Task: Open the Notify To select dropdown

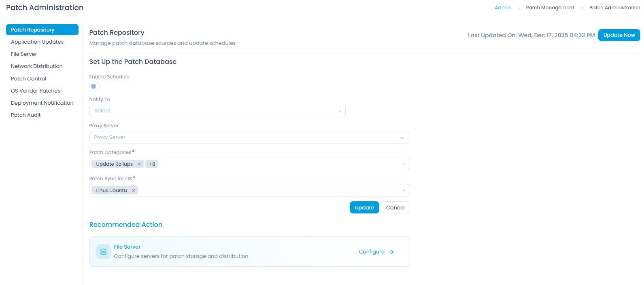Action: coord(217,111)
